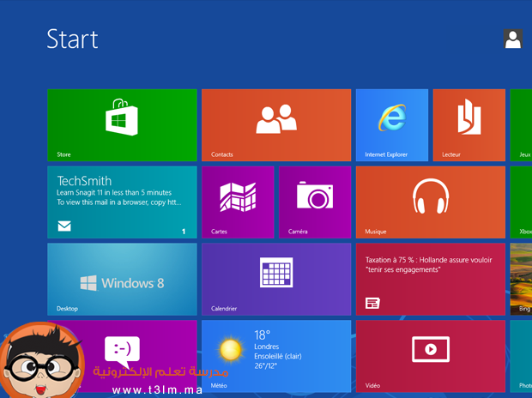
Task: Click "To view this mail in a browser" line
Action: click(118, 202)
